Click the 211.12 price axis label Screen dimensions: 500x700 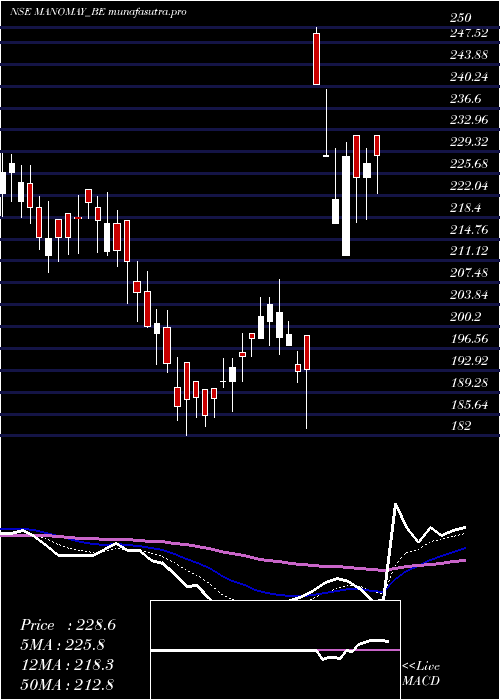tap(469, 251)
